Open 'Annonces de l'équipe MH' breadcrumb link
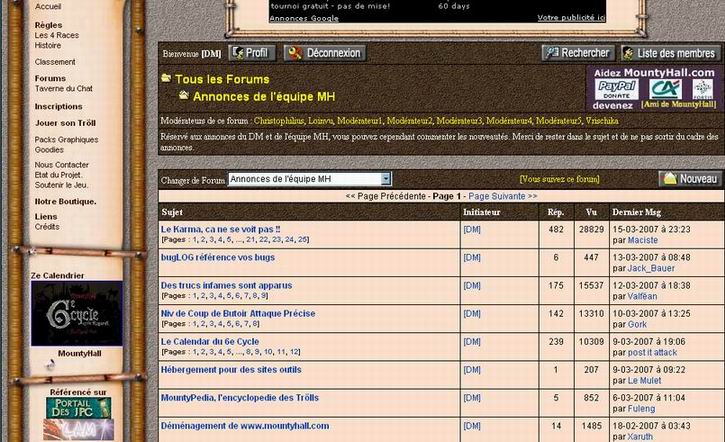This screenshot has width=725, height=442. point(263,96)
